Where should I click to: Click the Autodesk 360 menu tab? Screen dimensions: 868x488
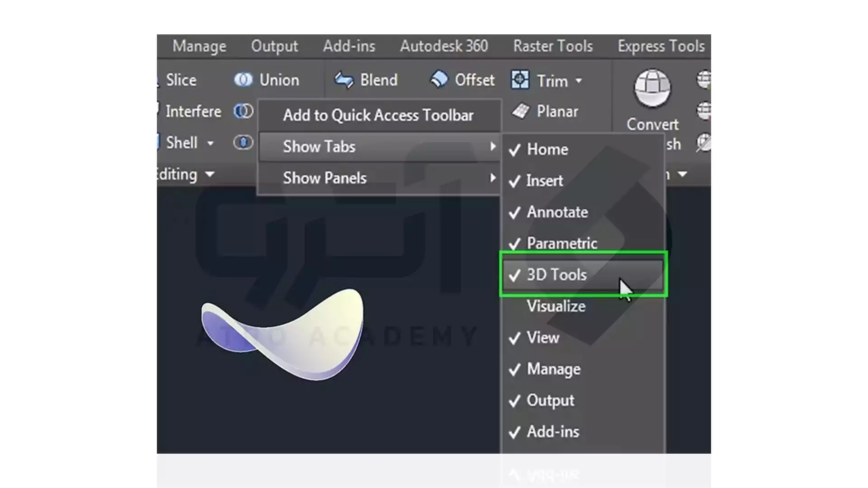pos(443,46)
